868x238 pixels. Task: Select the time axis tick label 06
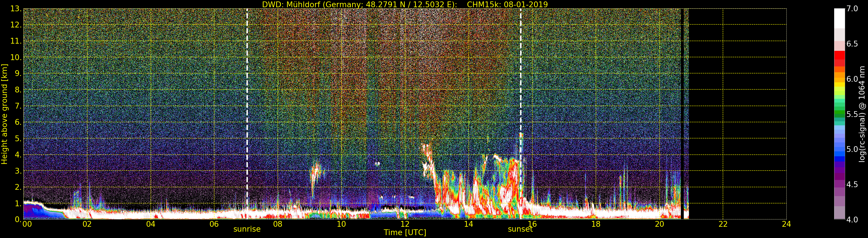214,224
